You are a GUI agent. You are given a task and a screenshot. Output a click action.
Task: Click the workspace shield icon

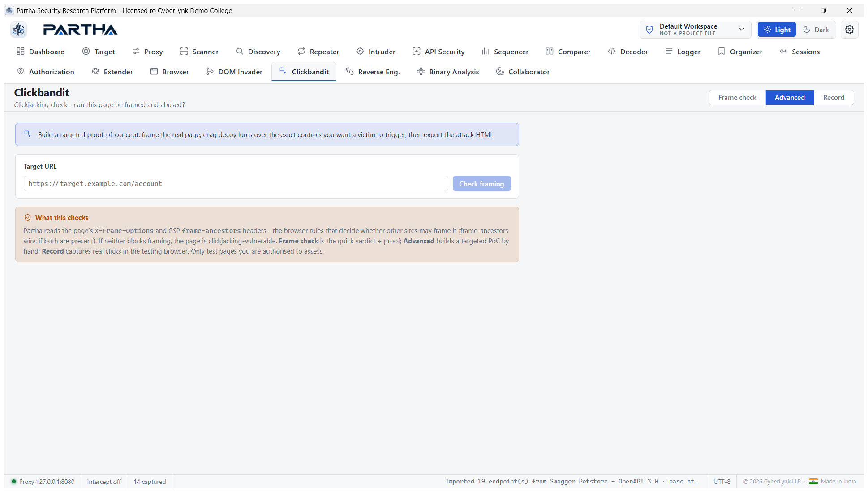[x=649, y=30]
